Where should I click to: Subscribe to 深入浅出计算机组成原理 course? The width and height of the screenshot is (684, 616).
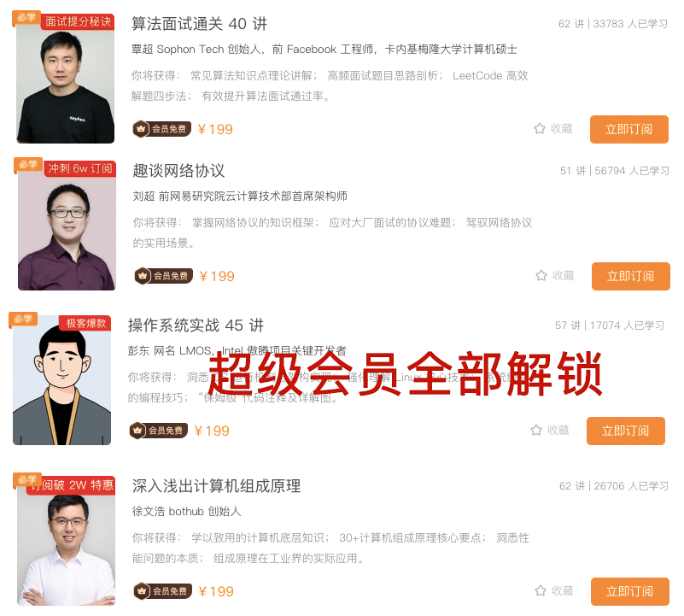(630, 591)
